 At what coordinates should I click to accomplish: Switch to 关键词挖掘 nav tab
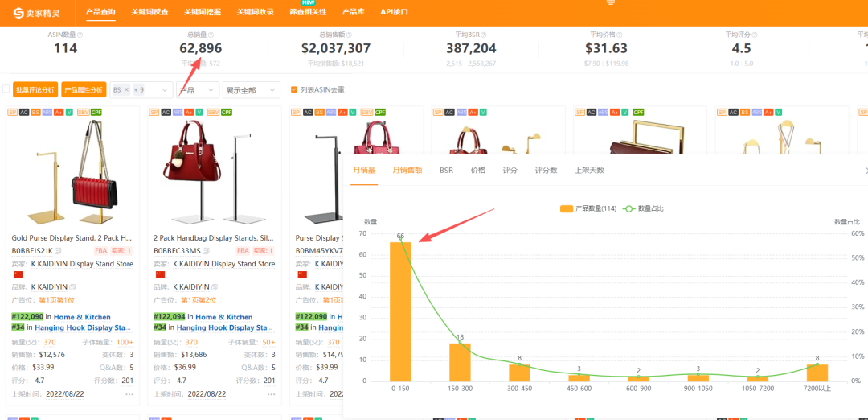(203, 11)
